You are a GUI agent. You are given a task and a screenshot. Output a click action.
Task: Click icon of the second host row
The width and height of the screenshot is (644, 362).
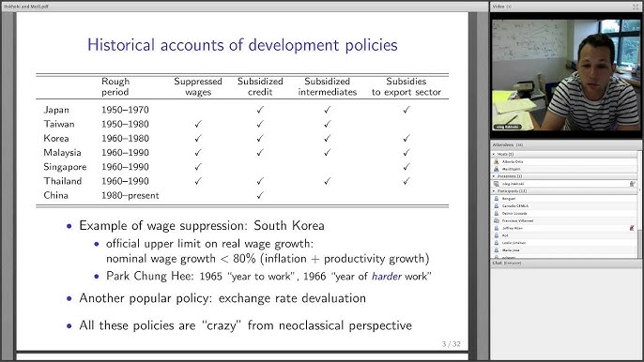[496, 169]
